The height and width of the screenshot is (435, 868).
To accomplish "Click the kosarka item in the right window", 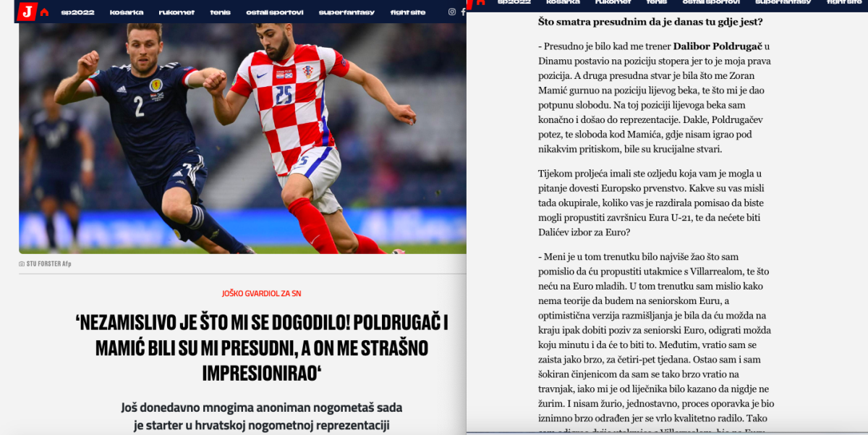I will tap(563, 2).
